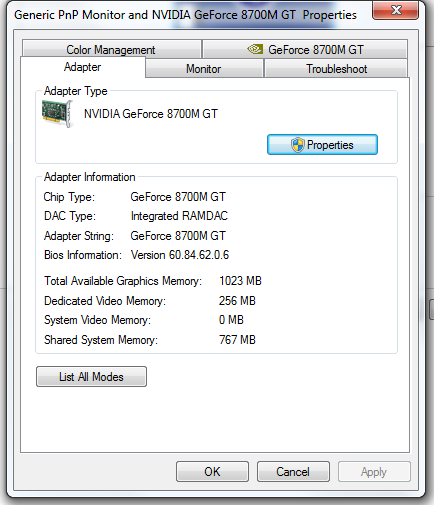Open the Troubleshoot tab
The width and height of the screenshot is (434, 505).
336,69
